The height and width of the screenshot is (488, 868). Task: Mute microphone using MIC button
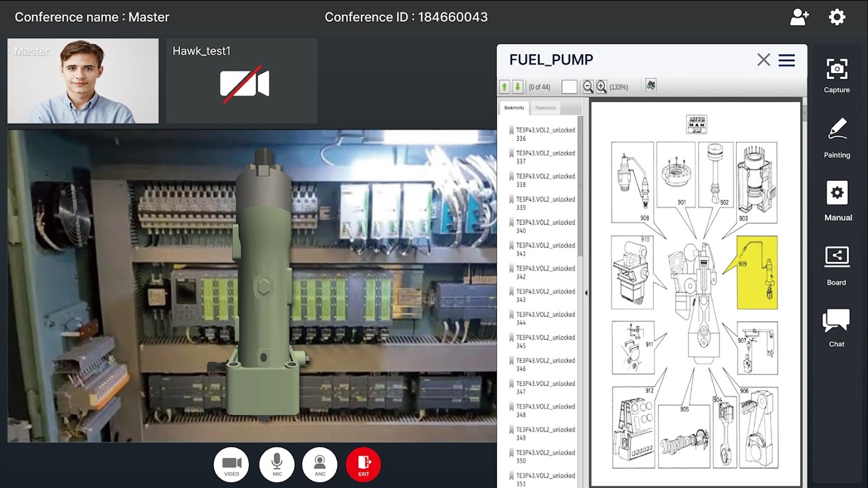[x=277, y=465]
